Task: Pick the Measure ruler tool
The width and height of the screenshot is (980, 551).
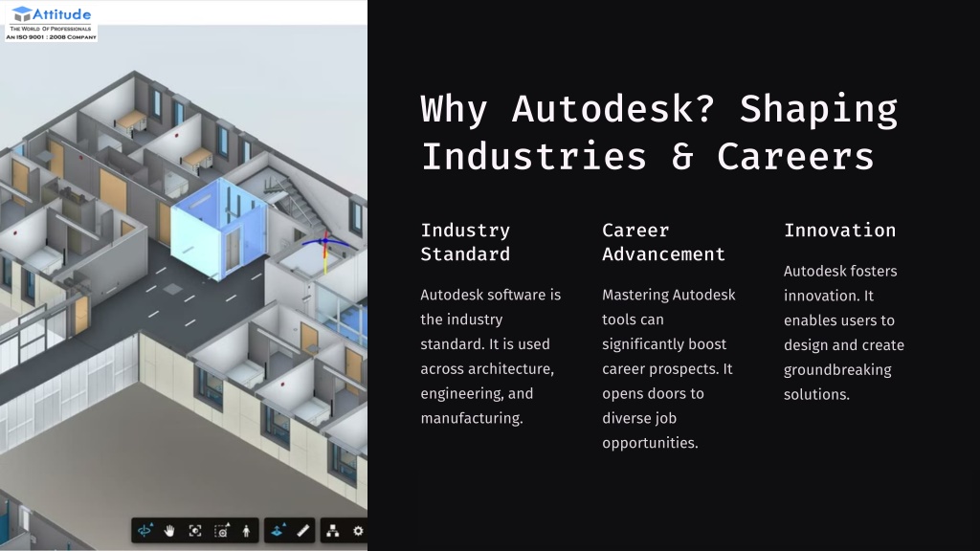Action: [303, 530]
